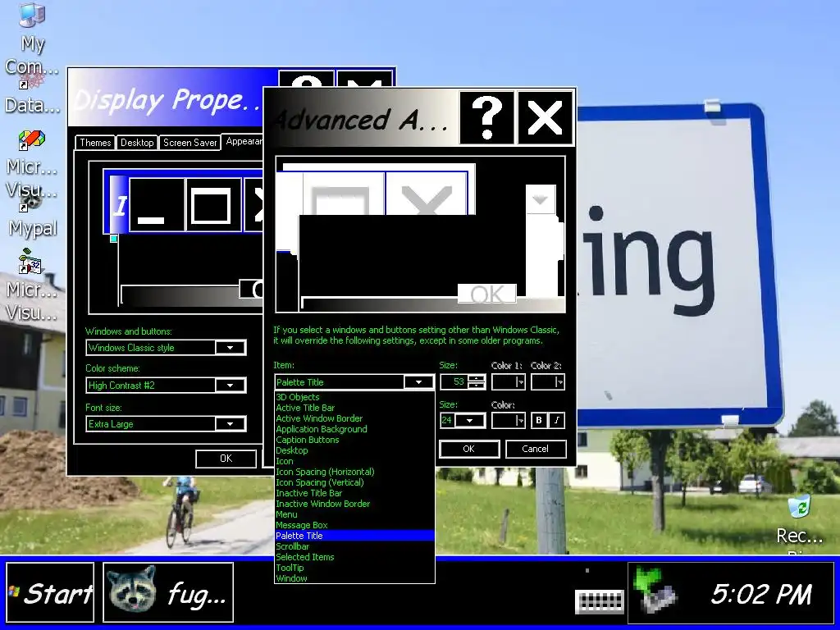840x630 pixels.
Task: Open the Color 1 swatch dropdown
Action: (509, 382)
